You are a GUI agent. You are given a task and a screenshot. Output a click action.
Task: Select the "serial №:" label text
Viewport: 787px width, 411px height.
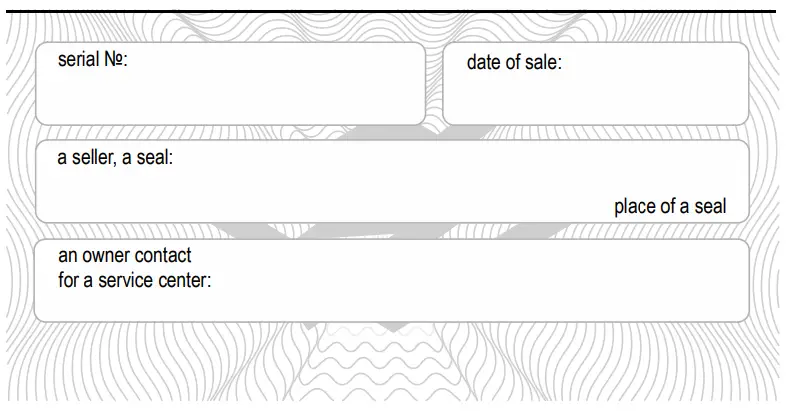(93, 60)
